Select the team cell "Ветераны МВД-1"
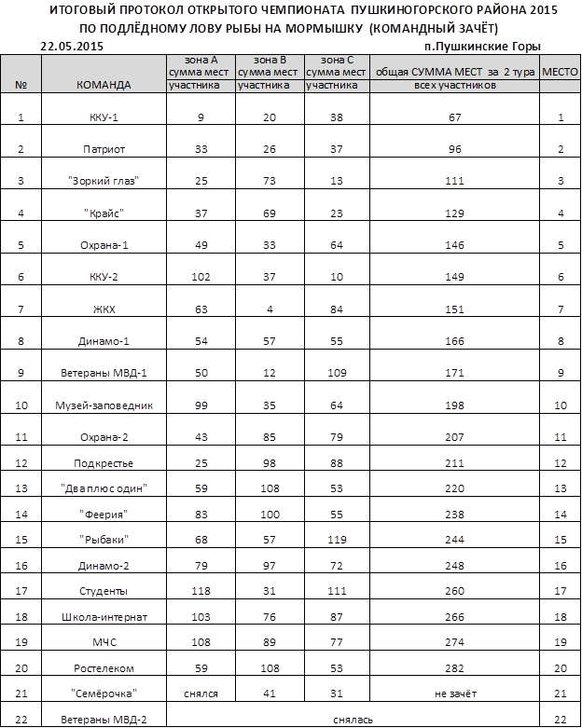Screen dimensions: 582x728 pos(104,364)
